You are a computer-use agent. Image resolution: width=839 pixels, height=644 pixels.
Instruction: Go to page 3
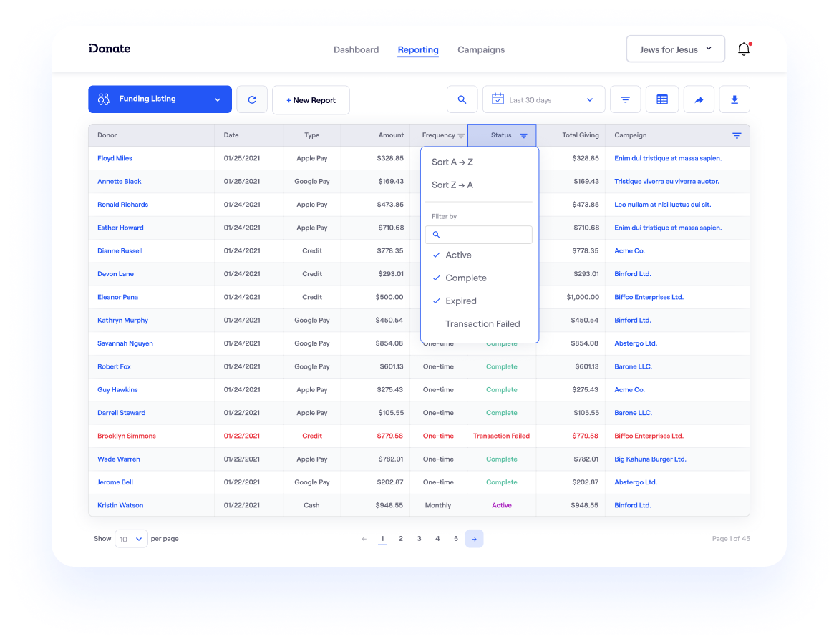(419, 539)
